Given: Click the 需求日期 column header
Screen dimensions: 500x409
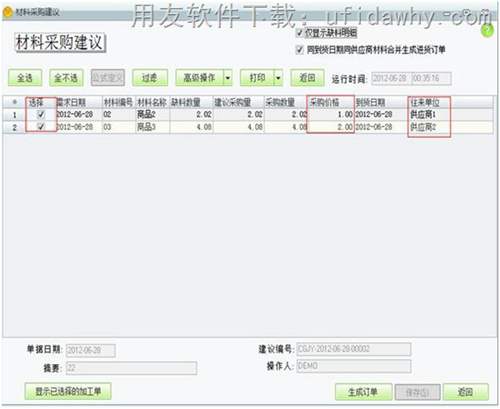Looking at the screenshot, I should tap(79, 102).
